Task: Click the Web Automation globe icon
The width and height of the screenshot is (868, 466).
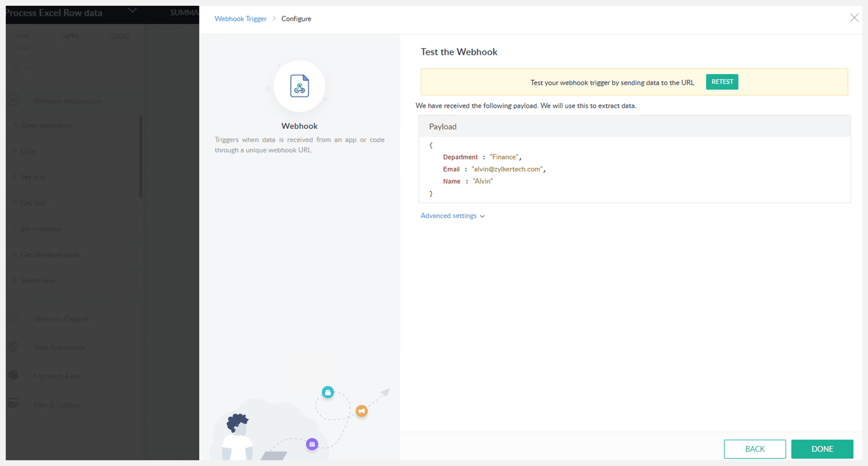Action: pyautogui.click(x=13, y=347)
